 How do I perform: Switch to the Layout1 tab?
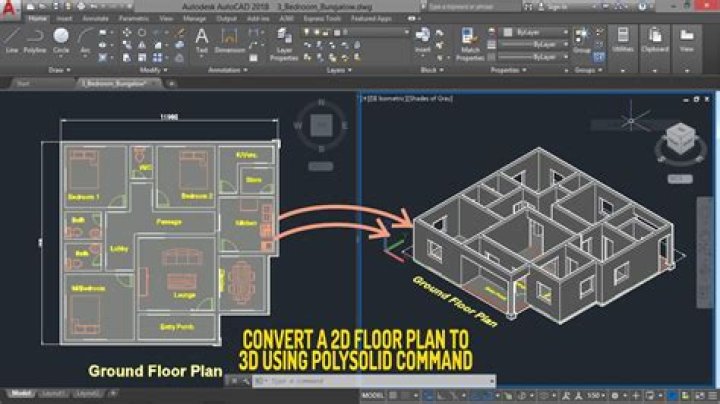point(52,394)
